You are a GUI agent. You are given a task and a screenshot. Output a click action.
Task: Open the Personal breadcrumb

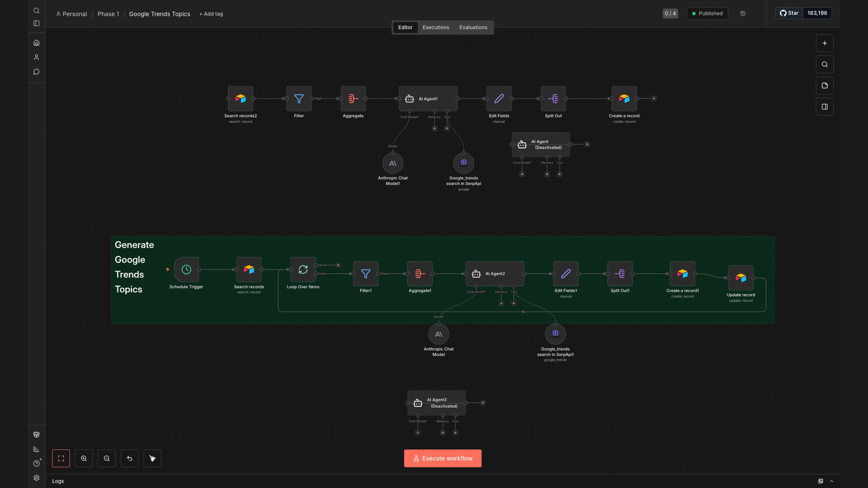pos(71,14)
